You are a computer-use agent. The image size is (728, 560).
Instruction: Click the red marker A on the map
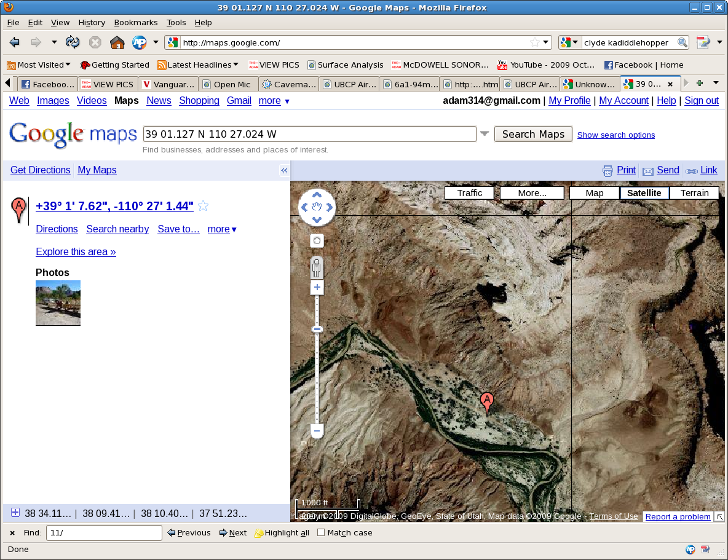[487, 402]
